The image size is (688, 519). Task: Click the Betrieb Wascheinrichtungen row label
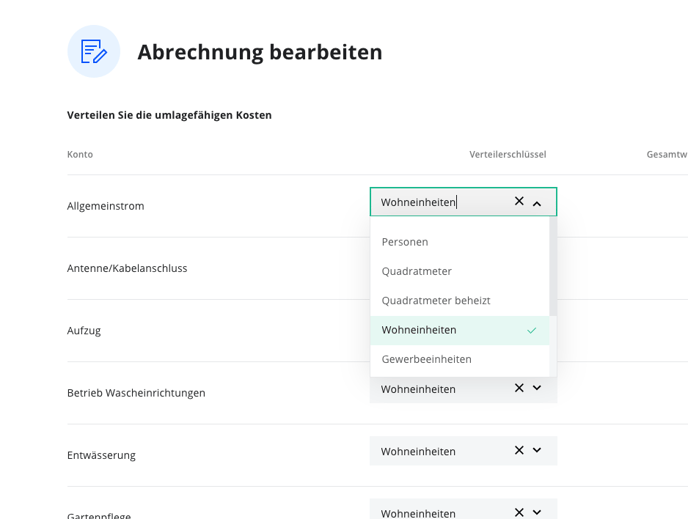click(x=136, y=393)
